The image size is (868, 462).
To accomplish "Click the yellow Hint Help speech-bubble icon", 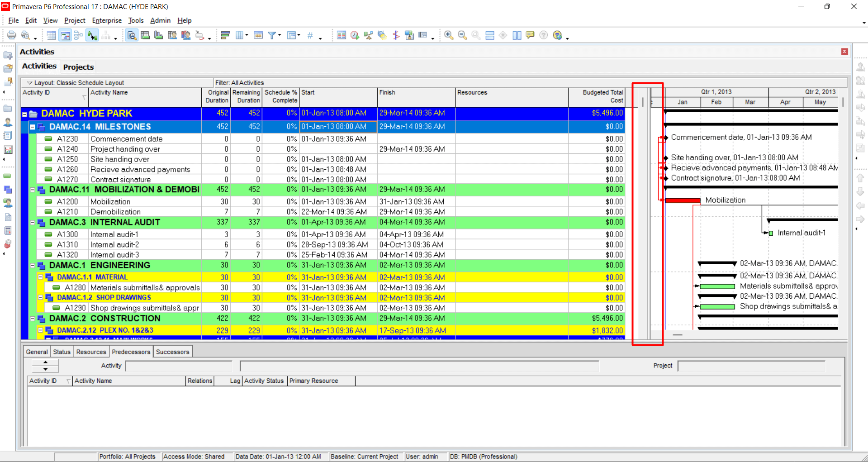I will [530, 35].
